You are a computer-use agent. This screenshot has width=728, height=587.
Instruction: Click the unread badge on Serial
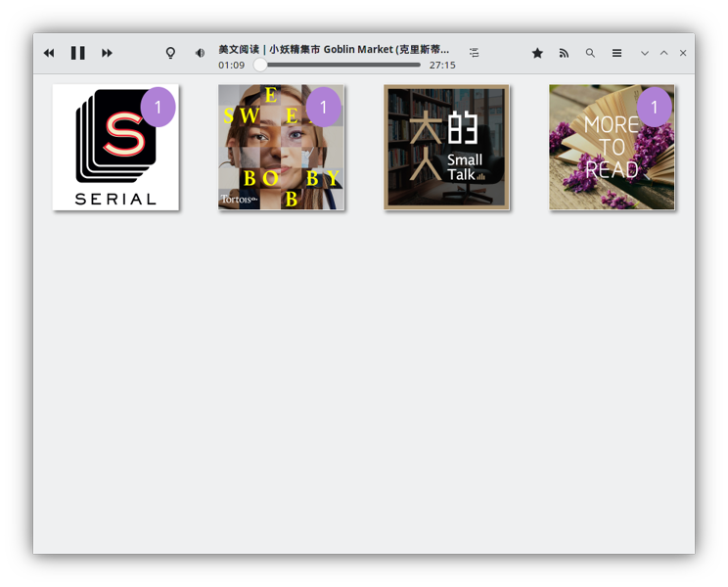[158, 108]
